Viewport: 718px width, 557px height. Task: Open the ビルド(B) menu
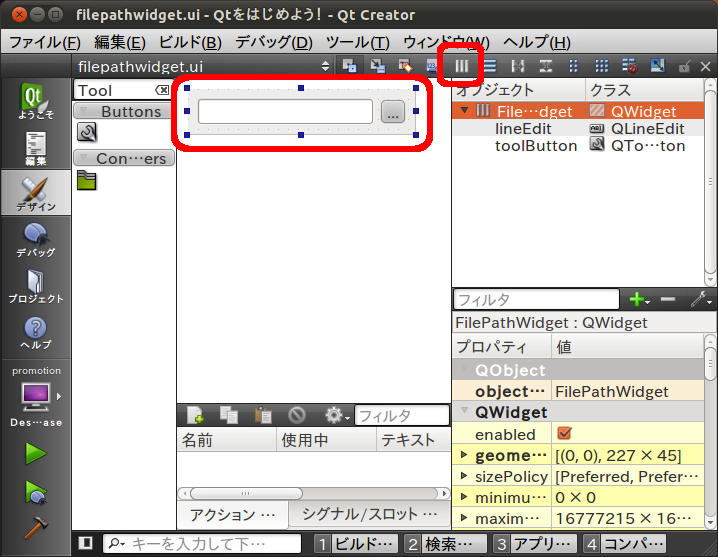pos(190,42)
